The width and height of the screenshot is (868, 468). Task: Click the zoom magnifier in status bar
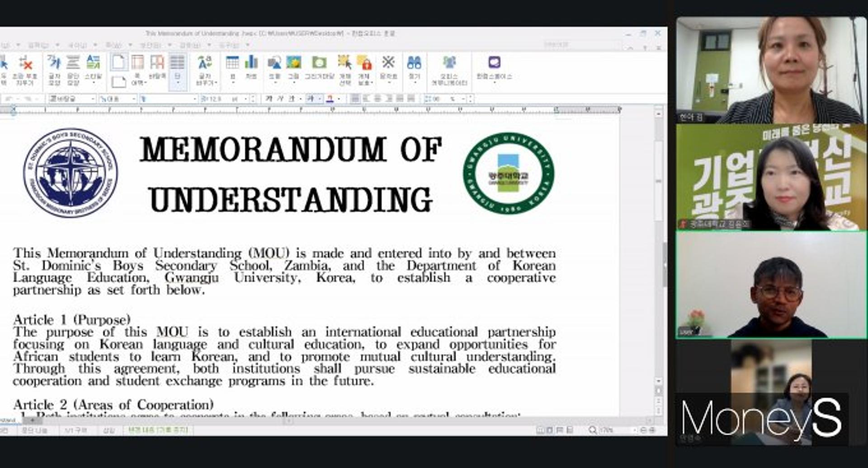pos(593,430)
